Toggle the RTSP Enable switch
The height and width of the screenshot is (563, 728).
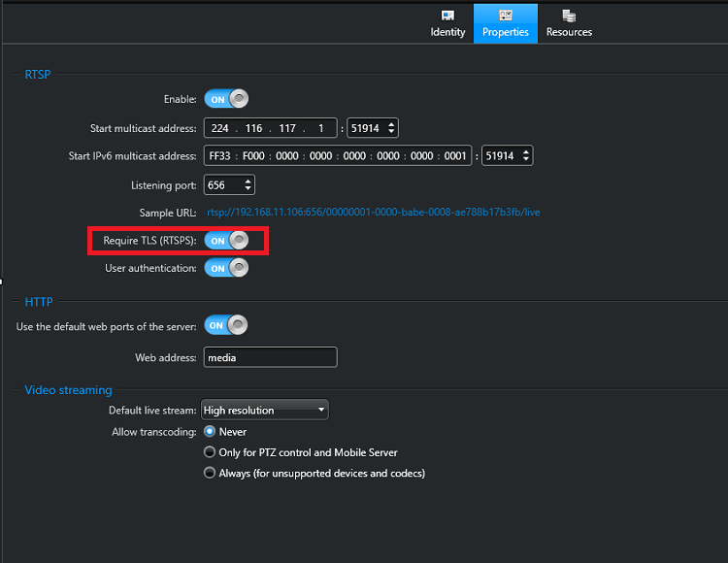coord(226,99)
